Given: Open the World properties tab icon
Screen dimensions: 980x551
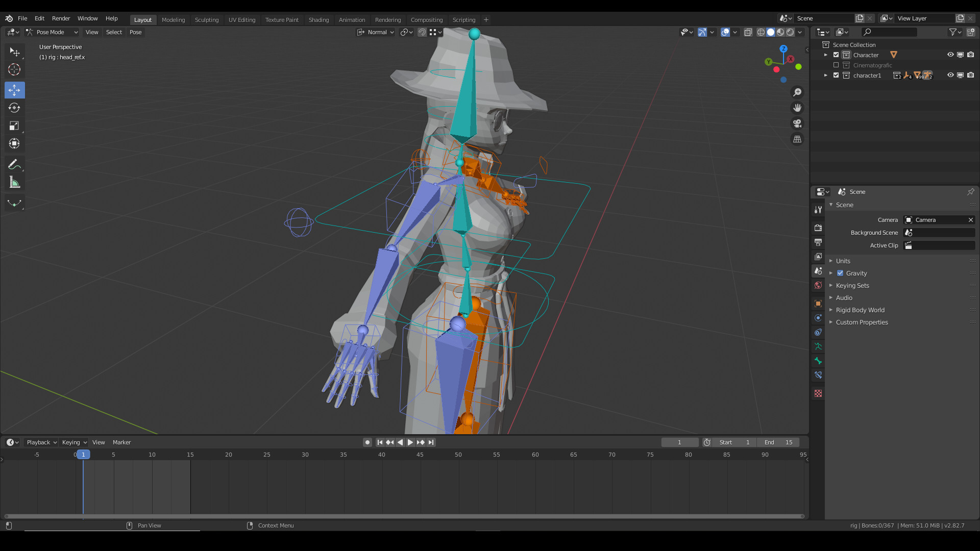Looking at the screenshot, I should pyautogui.click(x=818, y=285).
